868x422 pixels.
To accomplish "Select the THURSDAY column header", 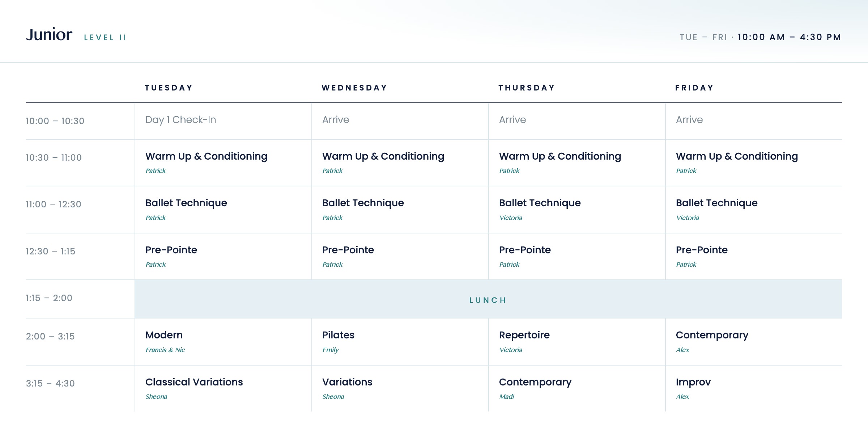I will pos(527,88).
